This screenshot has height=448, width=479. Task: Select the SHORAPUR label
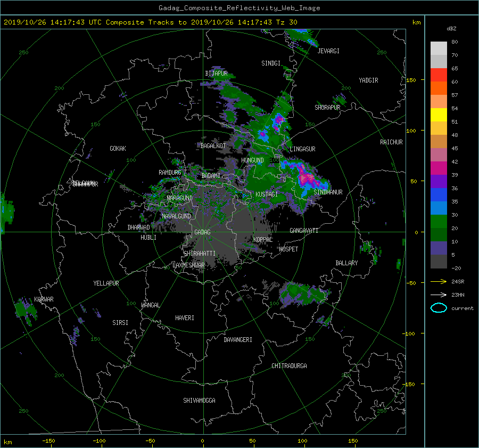pyautogui.click(x=327, y=107)
